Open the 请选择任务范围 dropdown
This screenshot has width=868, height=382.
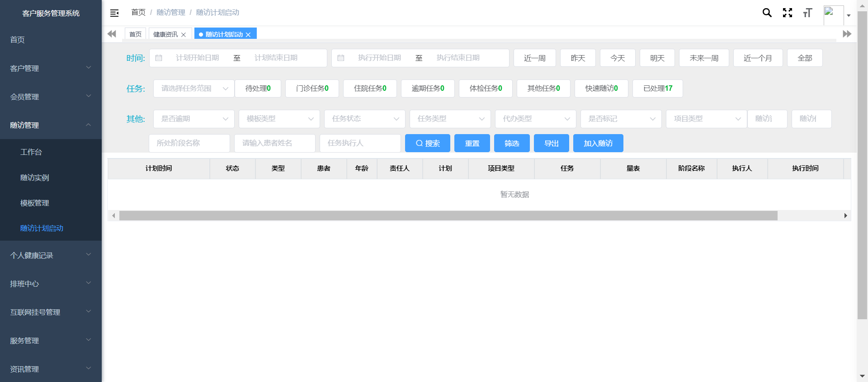194,89
